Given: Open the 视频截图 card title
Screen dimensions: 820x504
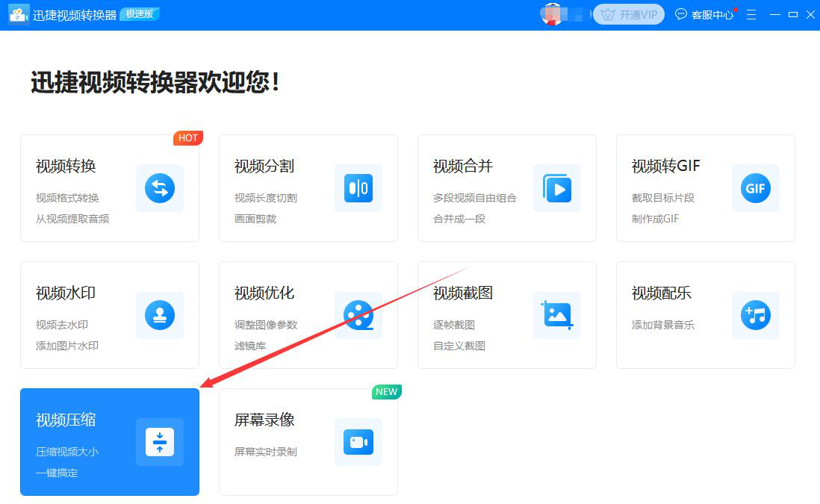Looking at the screenshot, I should click(x=463, y=293).
